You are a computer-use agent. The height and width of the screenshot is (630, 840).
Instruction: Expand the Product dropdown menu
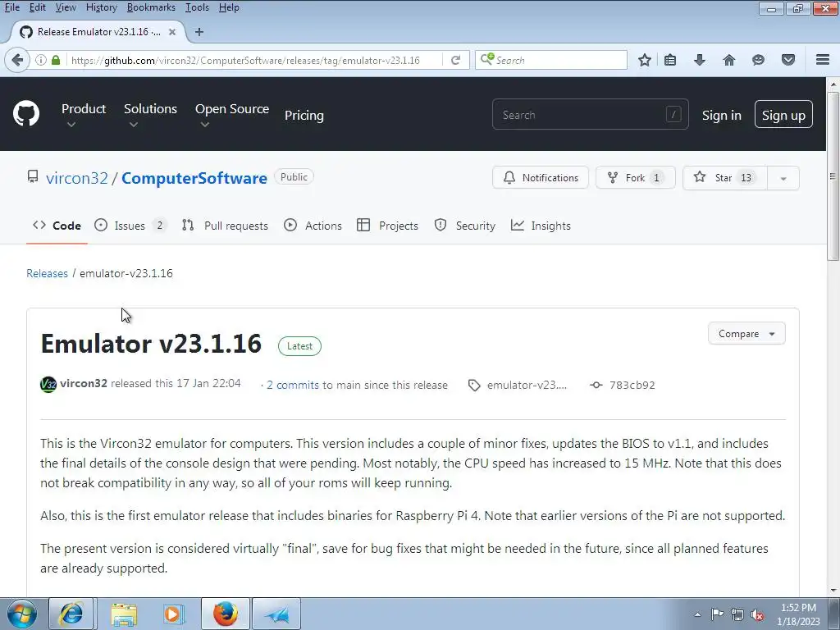pyautogui.click(x=84, y=115)
